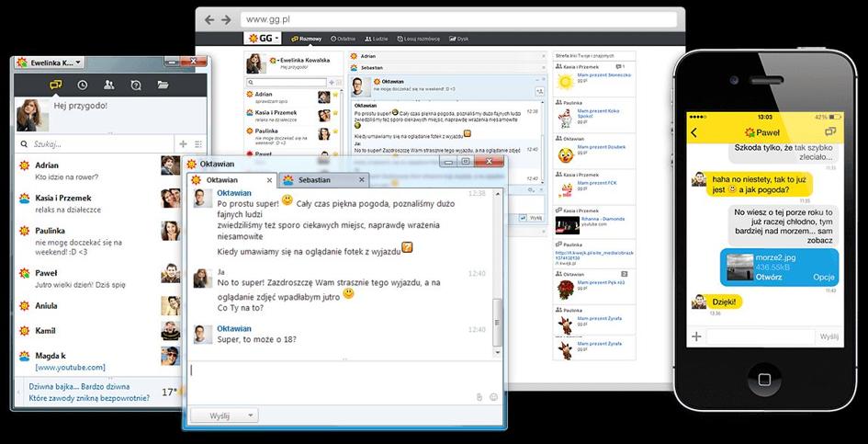Viewport: 868px width, 444px height.
Task: Select Aniula in desktop contact list
Action: click(x=98, y=305)
